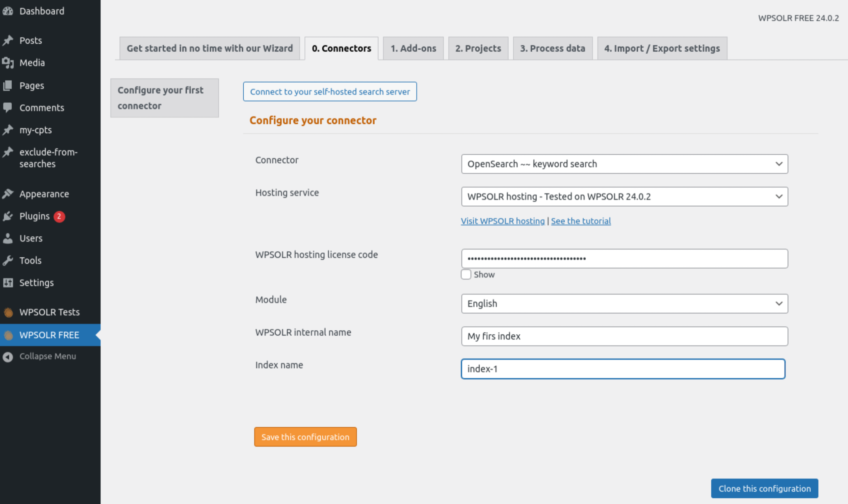
Task: Click the Collapse Menu label
Action: point(48,356)
